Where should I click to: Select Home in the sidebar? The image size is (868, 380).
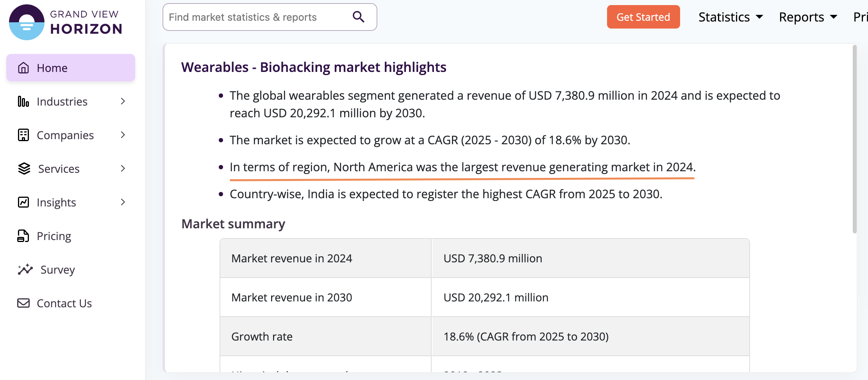tap(52, 68)
